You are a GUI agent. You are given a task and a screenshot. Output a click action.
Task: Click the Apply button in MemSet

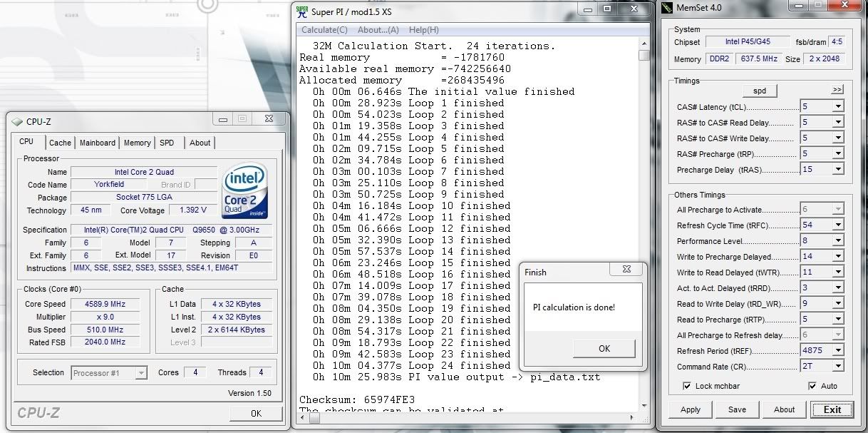coord(691,409)
